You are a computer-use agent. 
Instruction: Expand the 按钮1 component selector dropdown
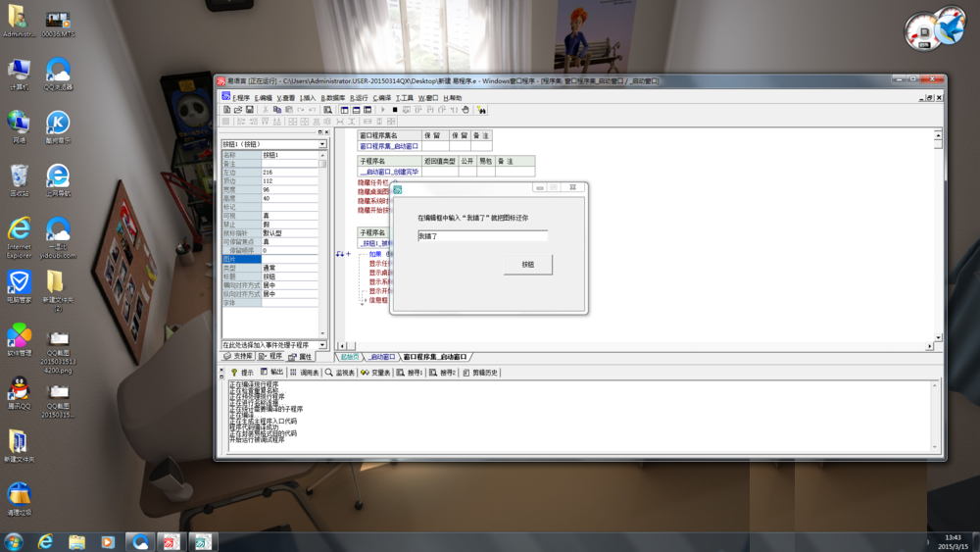322,144
